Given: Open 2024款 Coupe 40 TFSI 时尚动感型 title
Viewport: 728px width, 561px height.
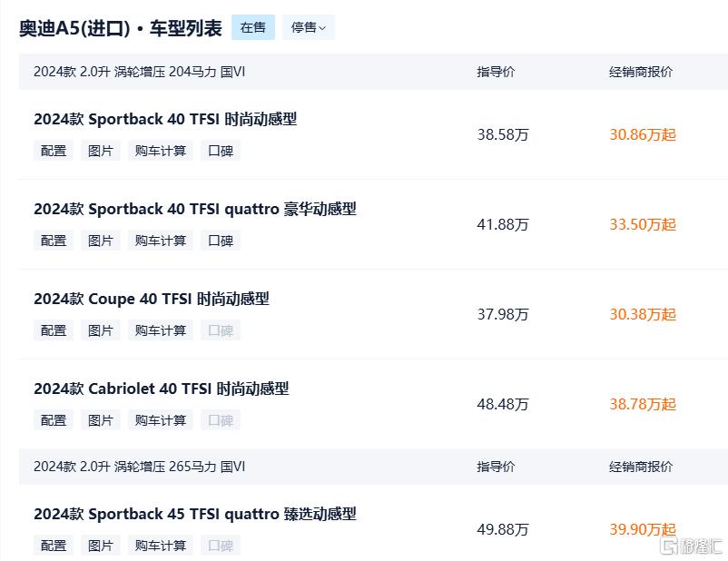Looking at the screenshot, I should [x=152, y=299].
